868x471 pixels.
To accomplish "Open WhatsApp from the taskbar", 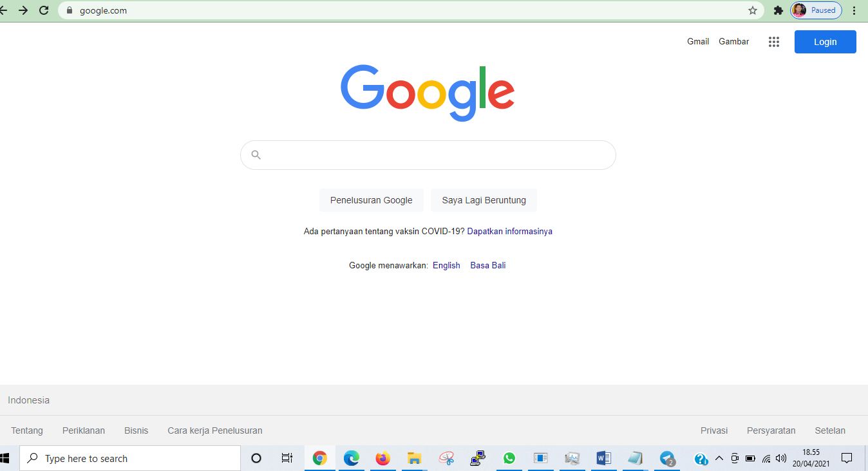I will [509, 458].
